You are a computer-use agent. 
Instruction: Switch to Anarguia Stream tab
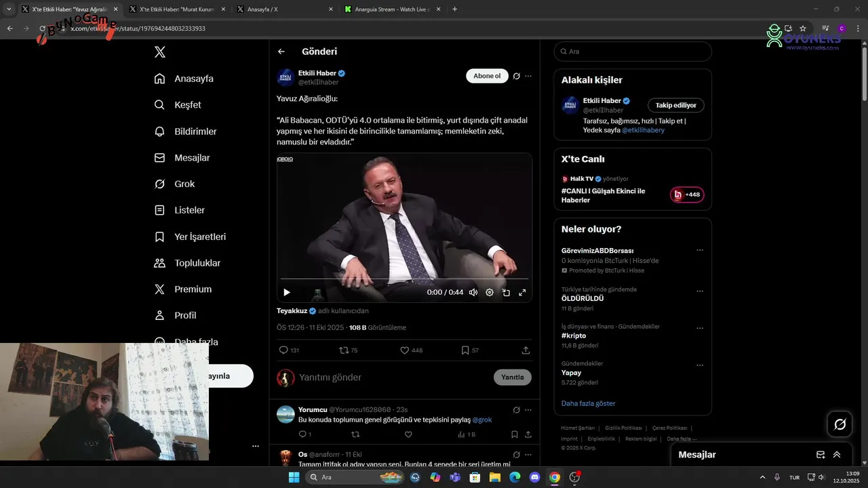391,9
